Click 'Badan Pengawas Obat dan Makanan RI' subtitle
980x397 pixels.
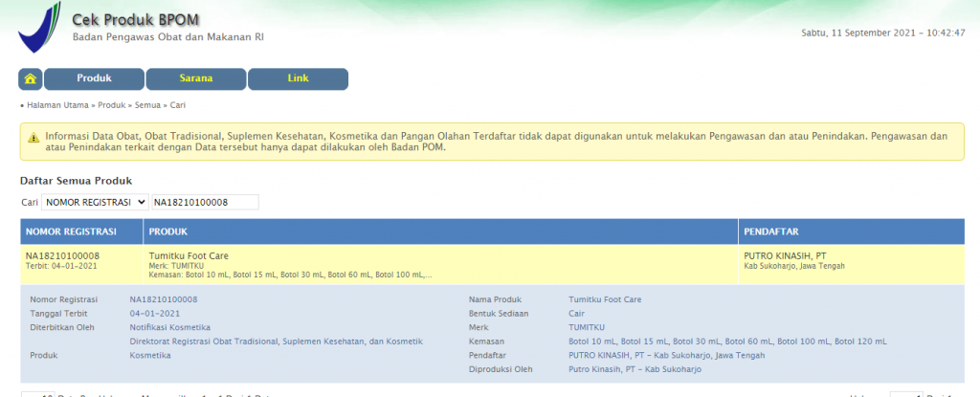(168, 37)
